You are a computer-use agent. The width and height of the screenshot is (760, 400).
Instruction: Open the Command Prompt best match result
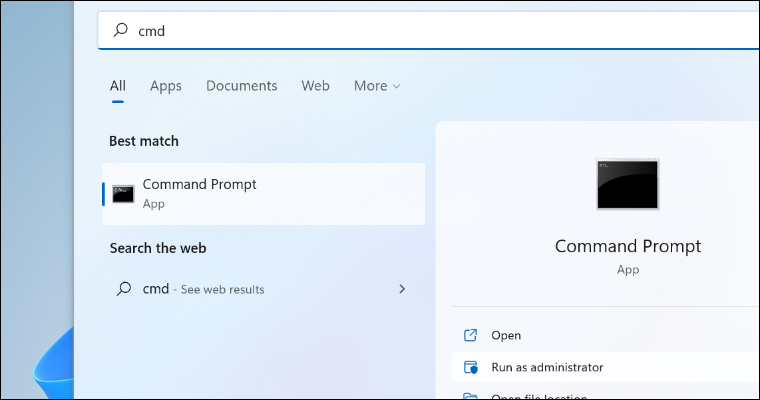click(264, 194)
